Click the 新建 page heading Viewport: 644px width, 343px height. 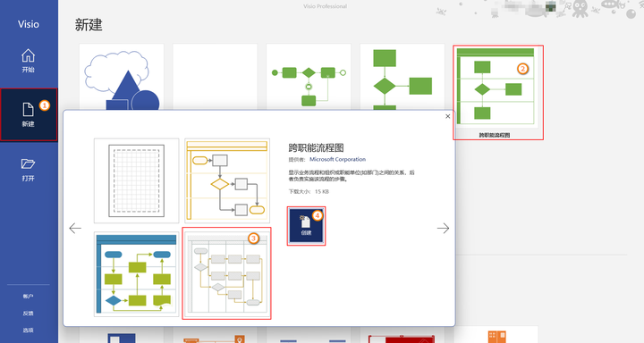pos(89,25)
